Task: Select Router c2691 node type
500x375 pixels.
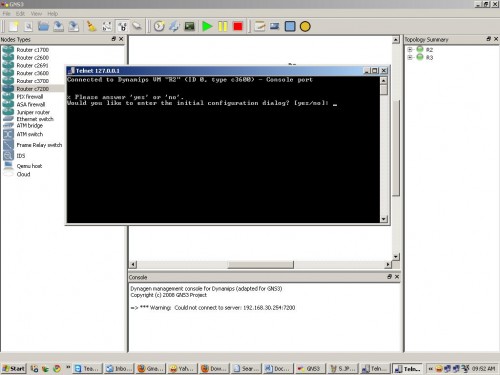Action: pyautogui.click(x=33, y=65)
